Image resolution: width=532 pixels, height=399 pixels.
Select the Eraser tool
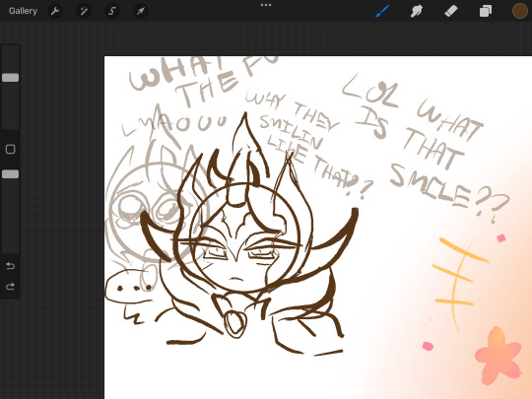pos(451,11)
